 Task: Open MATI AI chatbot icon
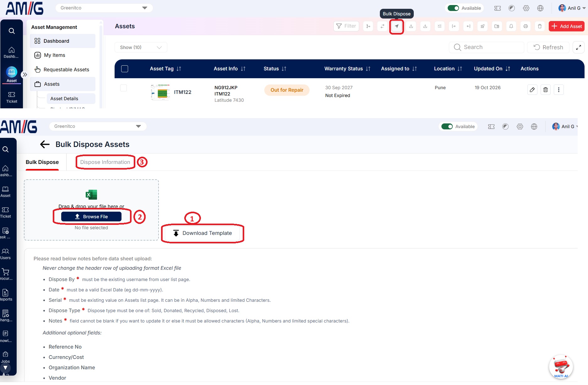pyautogui.click(x=561, y=366)
